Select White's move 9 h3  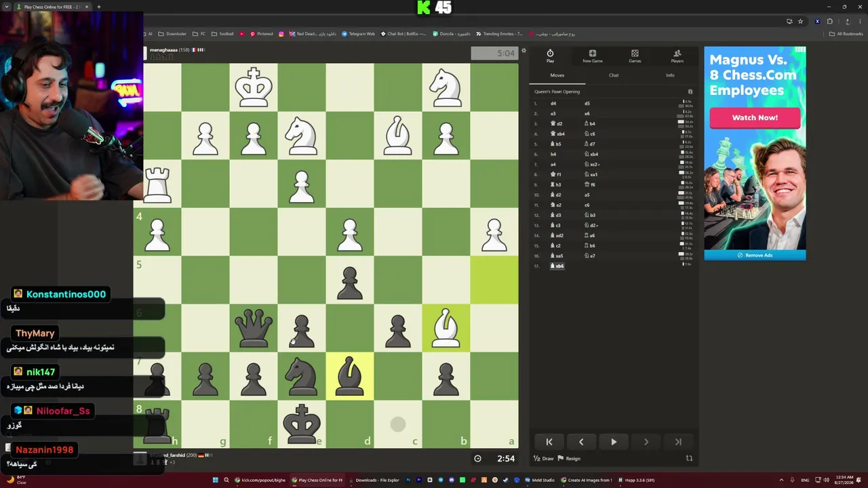pyautogui.click(x=556, y=185)
